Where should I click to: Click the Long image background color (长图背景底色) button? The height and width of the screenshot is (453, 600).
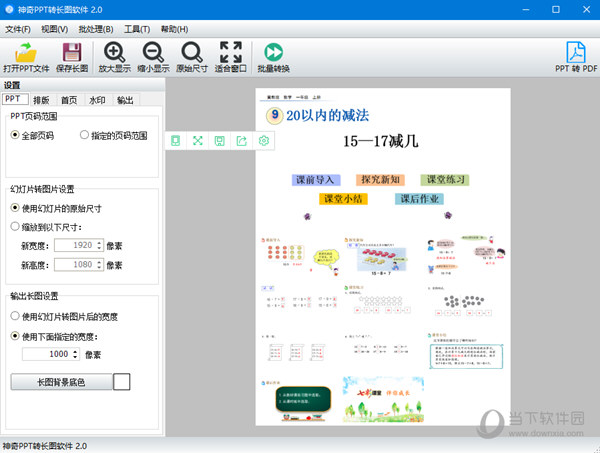(x=60, y=381)
